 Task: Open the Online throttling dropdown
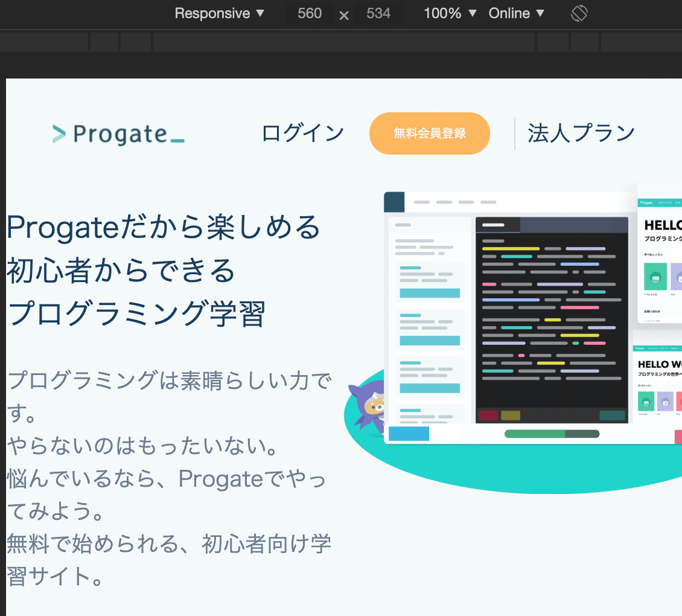[x=516, y=13]
